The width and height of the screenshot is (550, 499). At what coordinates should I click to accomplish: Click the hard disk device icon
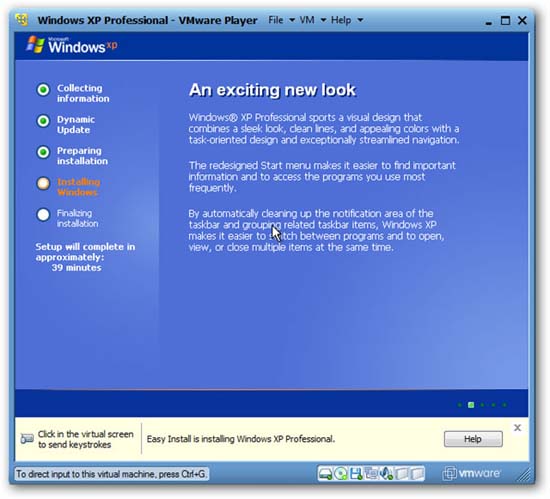(x=325, y=474)
